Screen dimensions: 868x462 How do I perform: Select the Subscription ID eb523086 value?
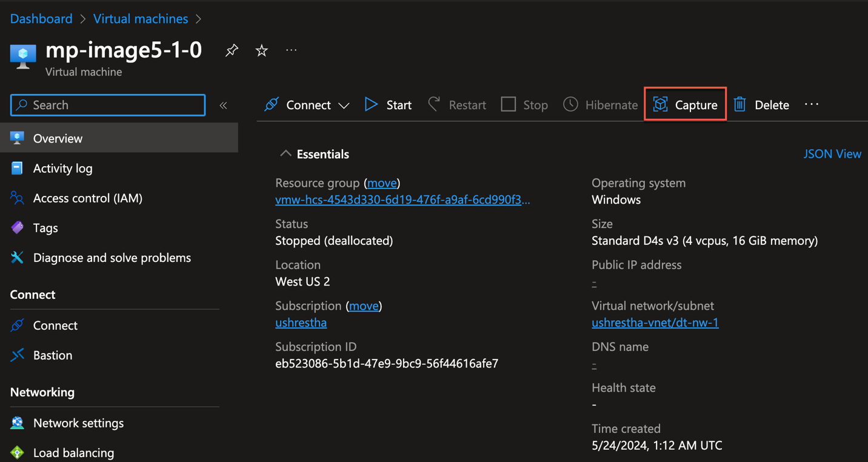click(387, 364)
